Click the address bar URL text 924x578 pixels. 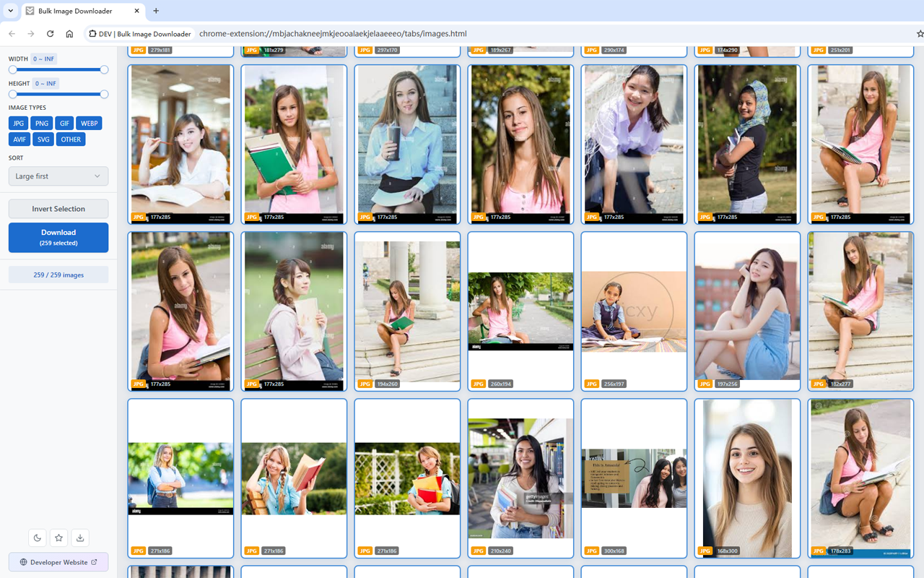click(x=333, y=34)
